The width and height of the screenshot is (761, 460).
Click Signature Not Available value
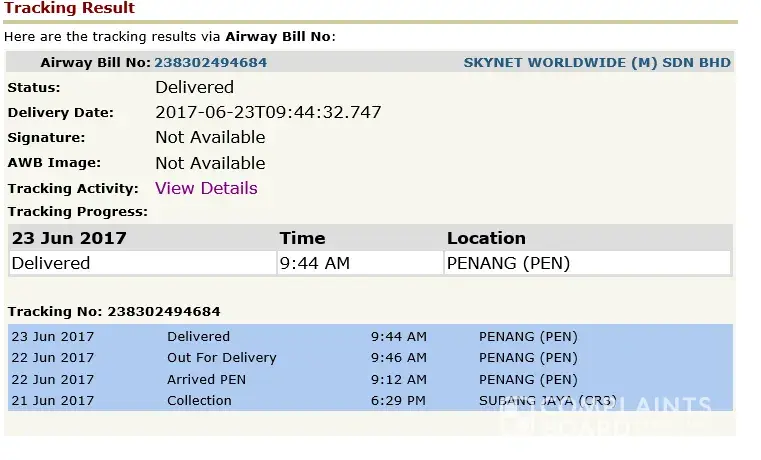pos(210,137)
